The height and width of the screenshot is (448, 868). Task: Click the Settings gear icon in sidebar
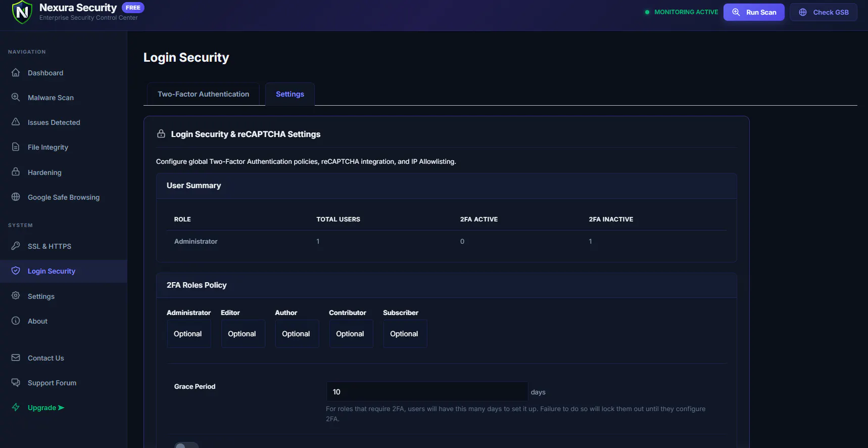[16, 296]
